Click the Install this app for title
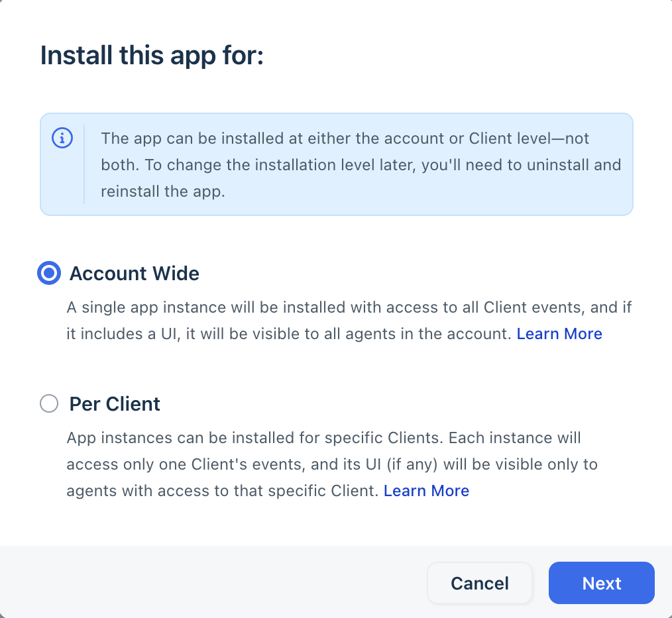This screenshot has height=618, width=672. coord(152,56)
